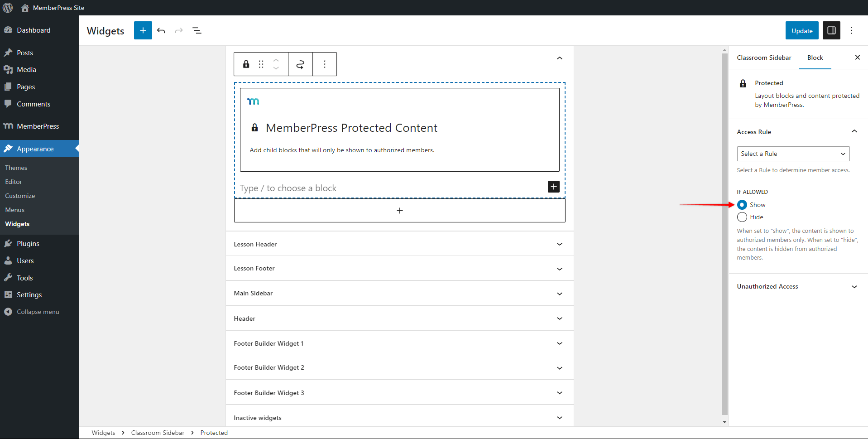The height and width of the screenshot is (439, 868).
Task: Click the Dashboard menu icon
Action: click(x=8, y=30)
